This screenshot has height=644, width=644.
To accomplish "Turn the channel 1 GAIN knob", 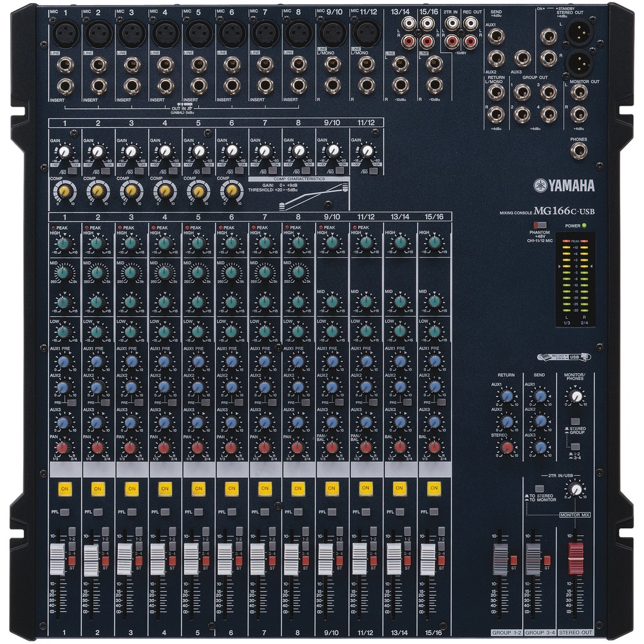I will point(64,152).
